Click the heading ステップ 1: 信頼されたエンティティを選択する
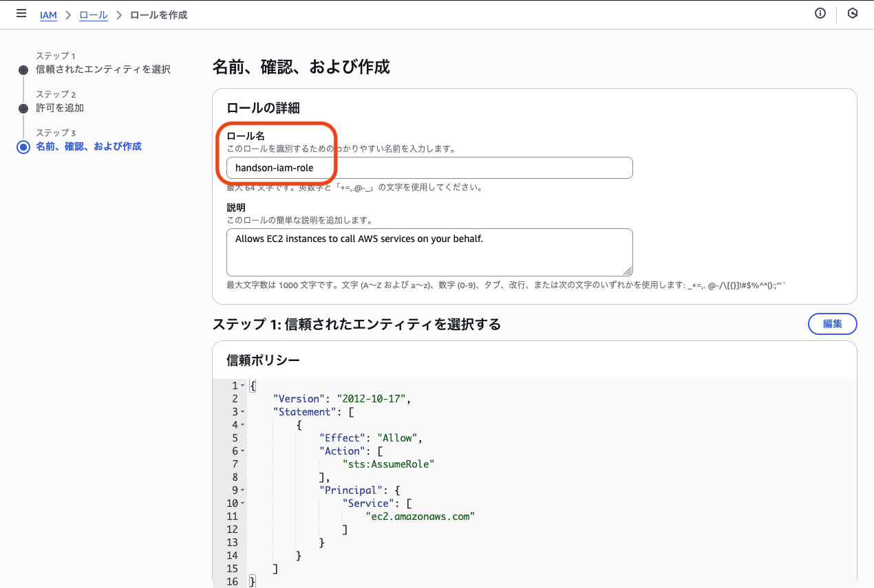The image size is (874, 588). 356,324
